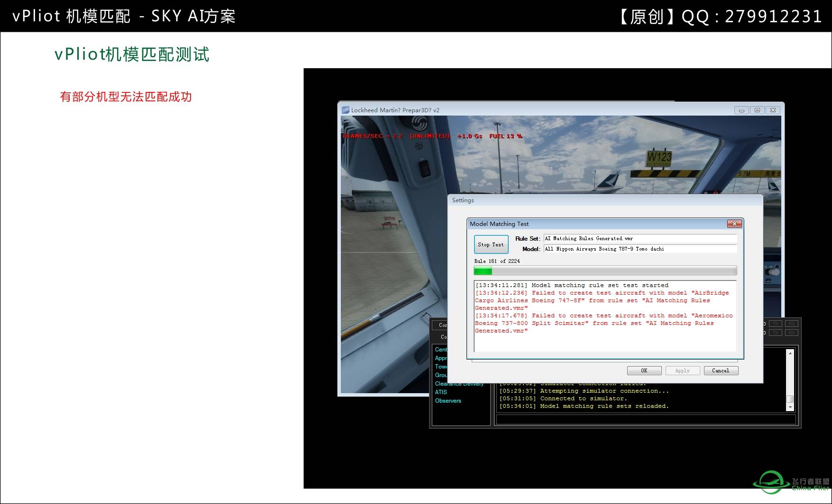Click the green rule progress bar
The width and height of the screenshot is (832, 504).
click(x=605, y=270)
